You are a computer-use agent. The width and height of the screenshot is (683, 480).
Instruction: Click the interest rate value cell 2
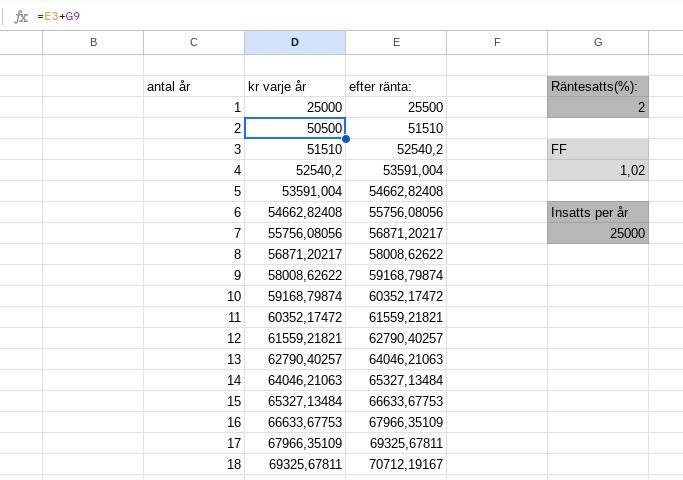[x=598, y=107]
